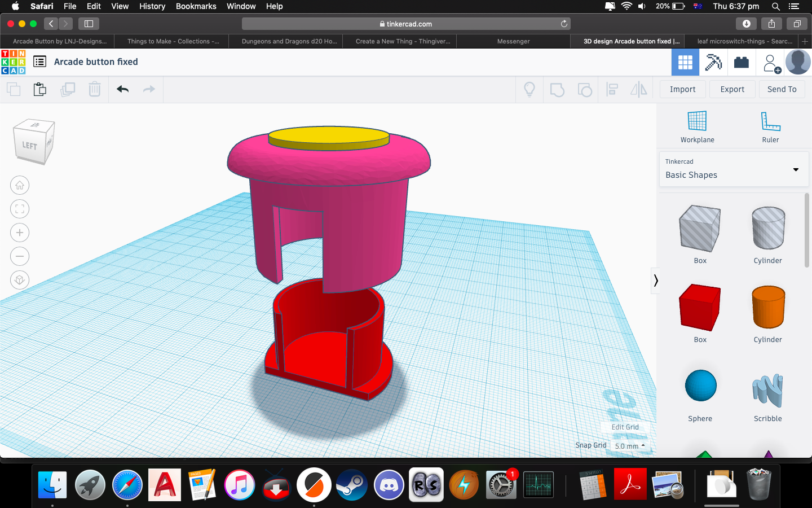Click the Export button

pos(732,89)
